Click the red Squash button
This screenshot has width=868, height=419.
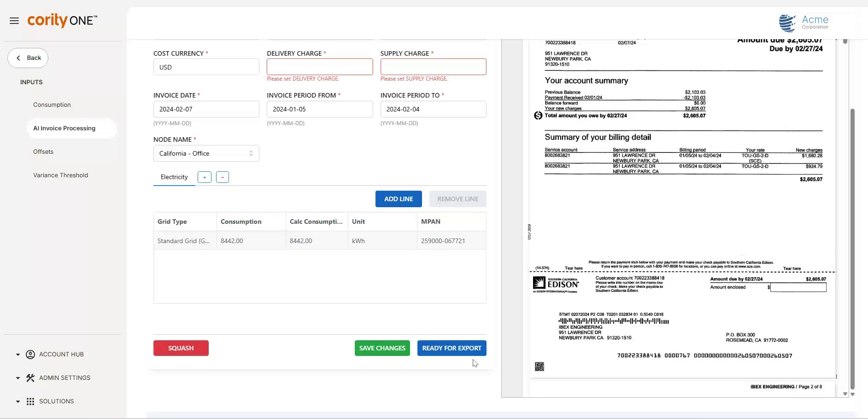[181, 348]
